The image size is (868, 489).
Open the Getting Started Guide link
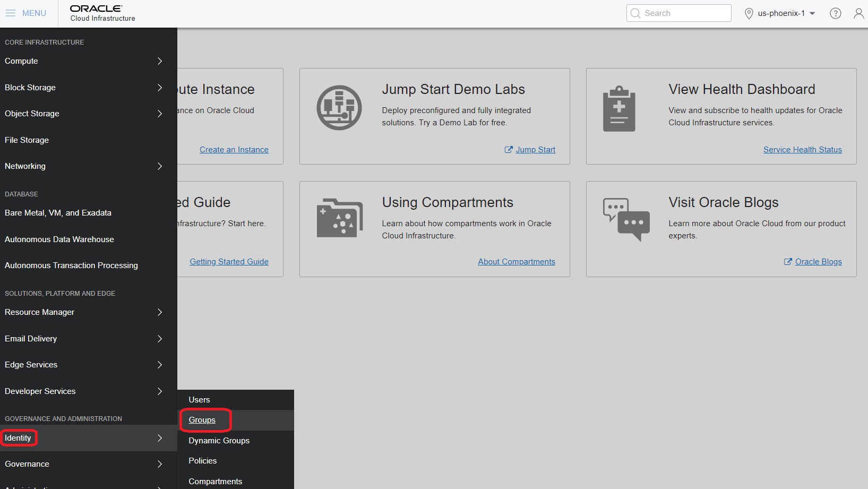tap(229, 262)
